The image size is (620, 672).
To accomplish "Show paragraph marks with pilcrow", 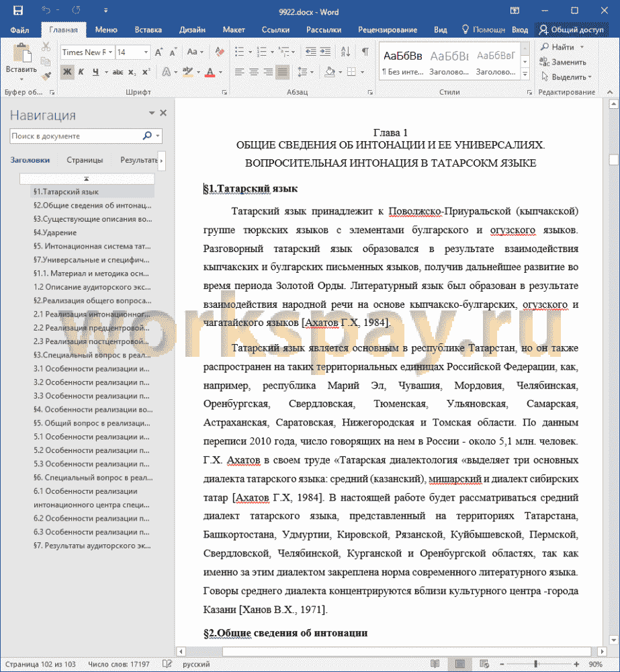I will tap(365, 52).
